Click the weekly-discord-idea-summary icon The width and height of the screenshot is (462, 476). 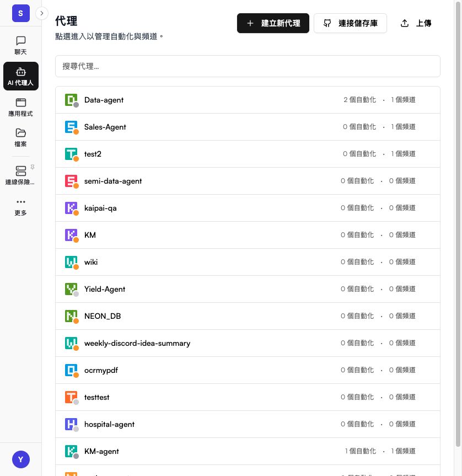(x=72, y=343)
